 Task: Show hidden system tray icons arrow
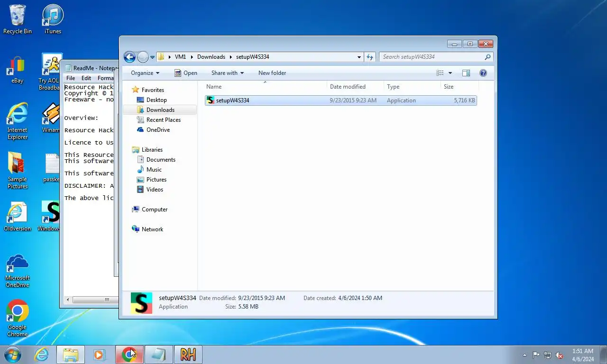[x=524, y=355]
